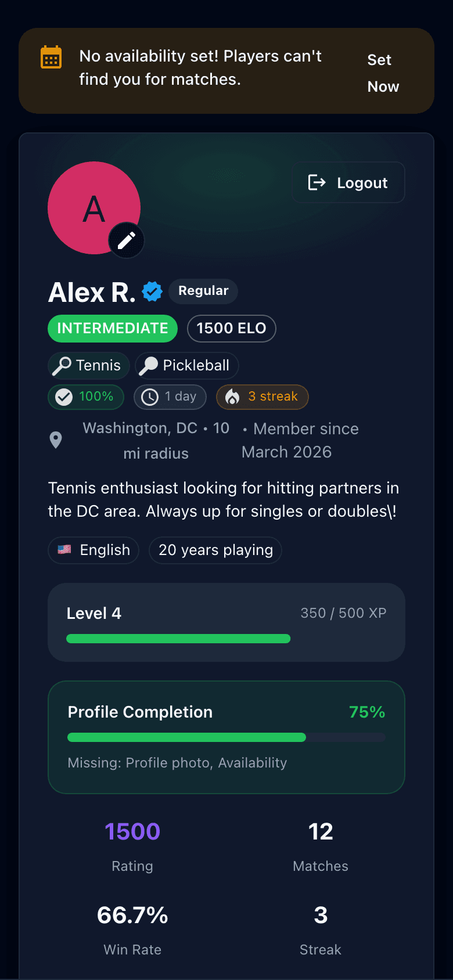This screenshot has width=453, height=980.
Task: Click the Set Now button
Action: coord(383,72)
